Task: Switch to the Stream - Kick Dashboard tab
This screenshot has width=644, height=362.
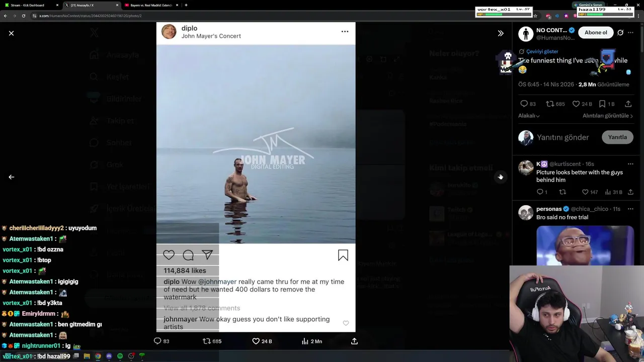Action: coord(30,5)
